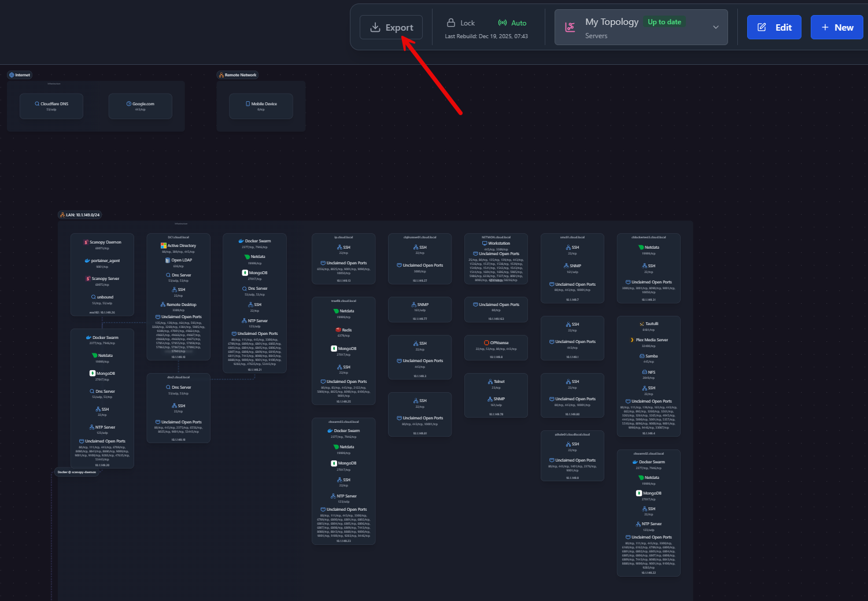Toggle Auto rebuild mode
This screenshot has width=868, height=601.
click(x=512, y=23)
